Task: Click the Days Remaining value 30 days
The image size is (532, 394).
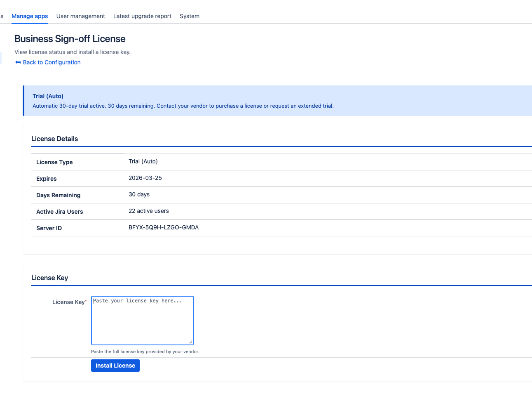Action: coord(139,194)
